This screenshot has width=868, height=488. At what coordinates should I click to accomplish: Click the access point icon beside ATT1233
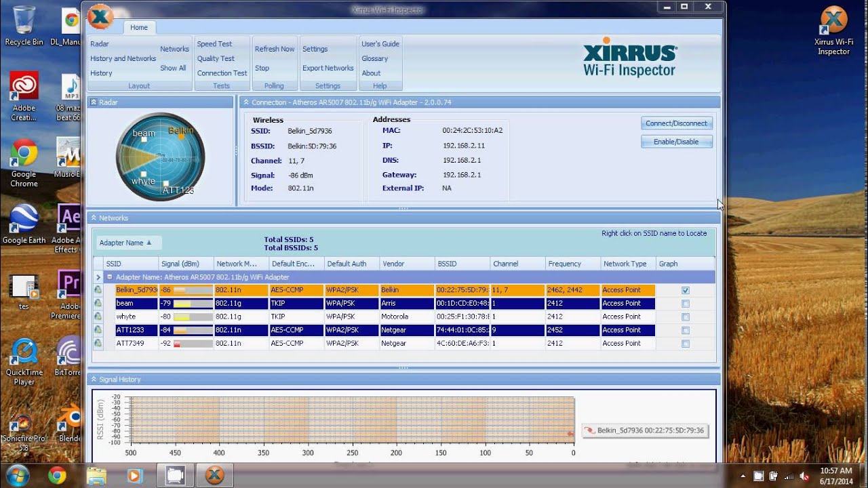pyautogui.click(x=98, y=330)
